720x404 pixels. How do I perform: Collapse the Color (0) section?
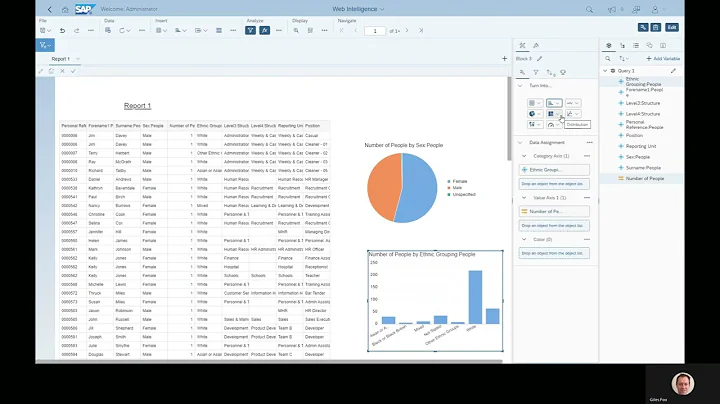tap(524, 240)
